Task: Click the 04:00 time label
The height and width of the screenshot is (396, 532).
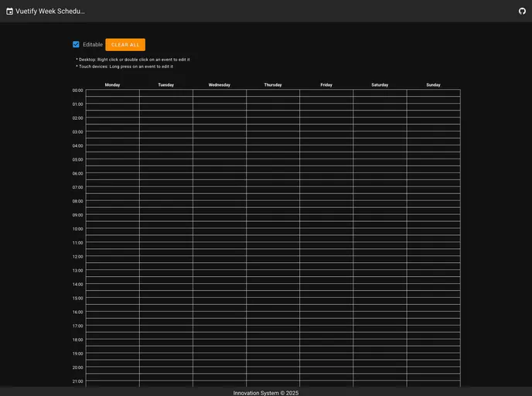Action: pyautogui.click(x=77, y=146)
